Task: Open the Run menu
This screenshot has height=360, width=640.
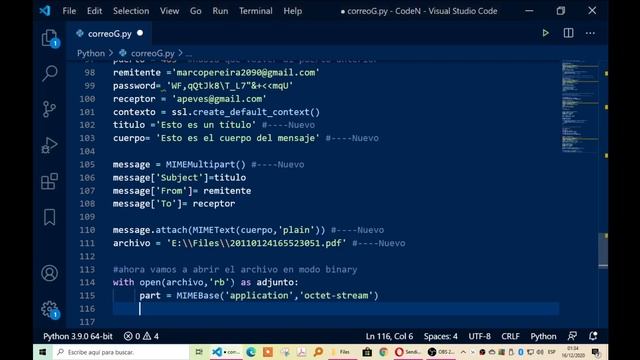Action: [220, 11]
